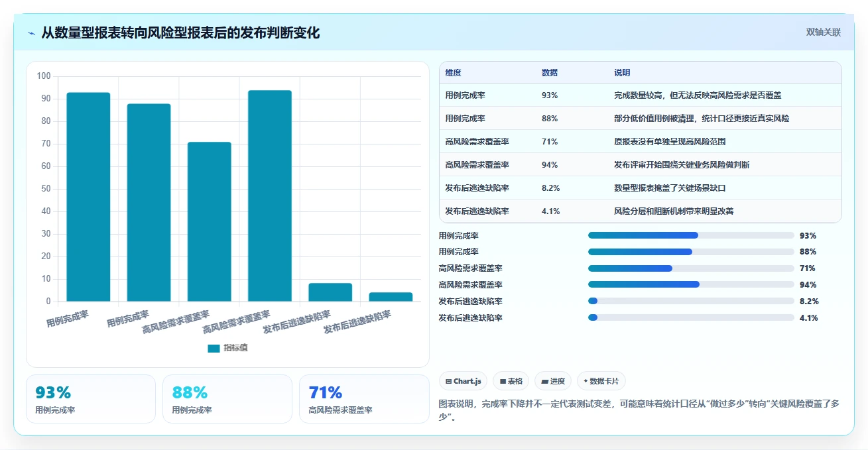This screenshot has height=450, width=868.
Task: Click table cell 71% in the data column
Action: [x=550, y=142]
